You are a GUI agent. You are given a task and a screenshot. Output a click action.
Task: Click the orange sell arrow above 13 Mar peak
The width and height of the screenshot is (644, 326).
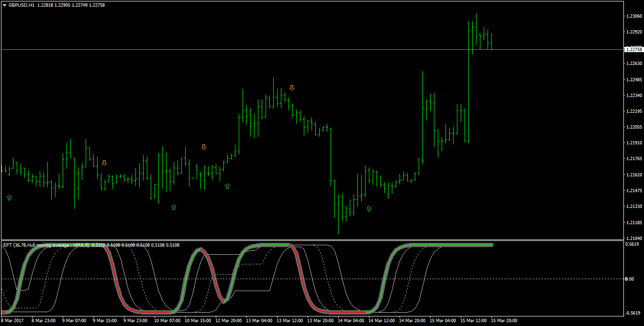point(292,87)
